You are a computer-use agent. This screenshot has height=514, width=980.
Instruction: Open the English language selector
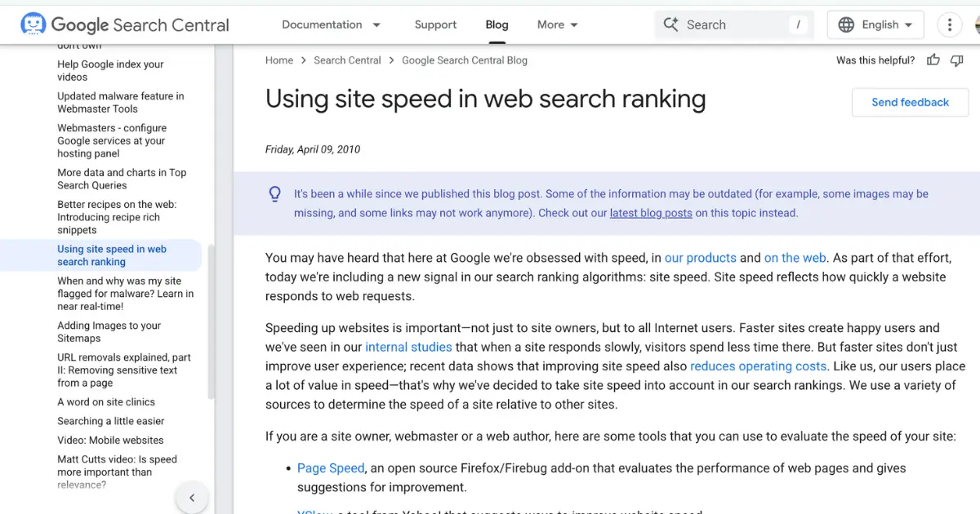click(x=875, y=24)
